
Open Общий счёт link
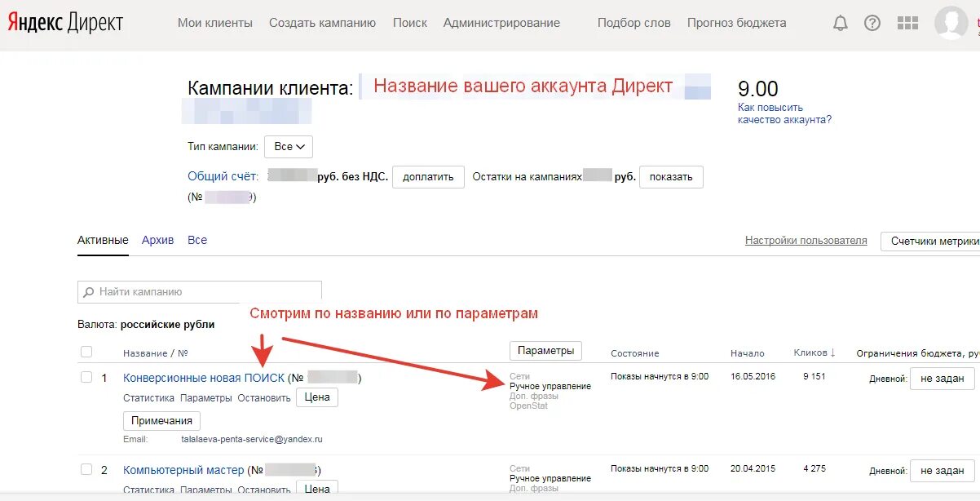coord(223,176)
